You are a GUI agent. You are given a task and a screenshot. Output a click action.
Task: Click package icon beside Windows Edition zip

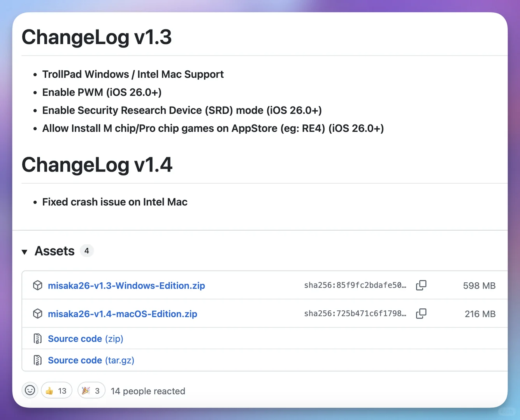coord(38,285)
